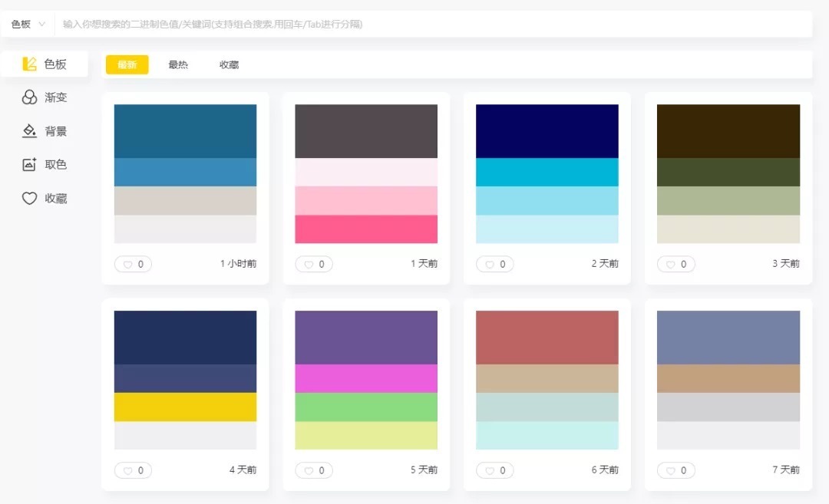
Task: Open the 取色 image picker icon
Action: pyautogui.click(x=29, y=164)
